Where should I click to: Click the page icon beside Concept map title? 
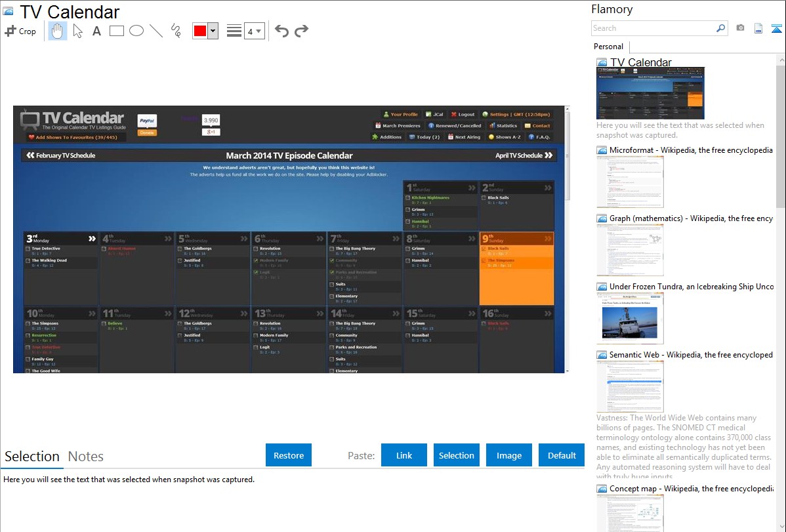pos(602,489)
